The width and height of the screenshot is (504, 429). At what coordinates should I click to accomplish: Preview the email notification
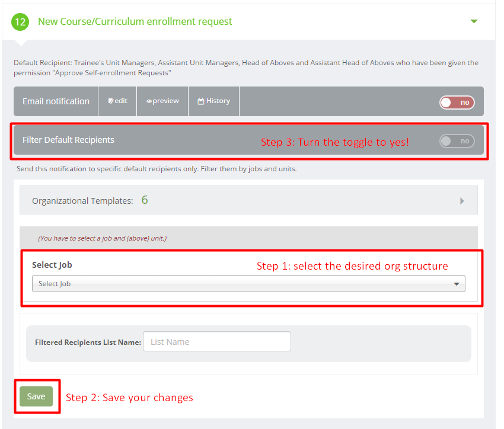[x=162, y=101]
